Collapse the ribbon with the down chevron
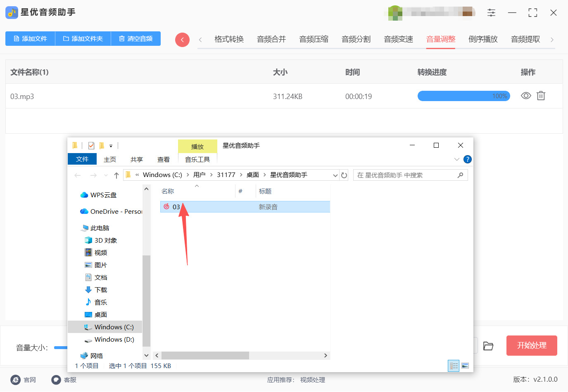Image resolution: width=568 pixels, height=392 pixels. [457, 159]
